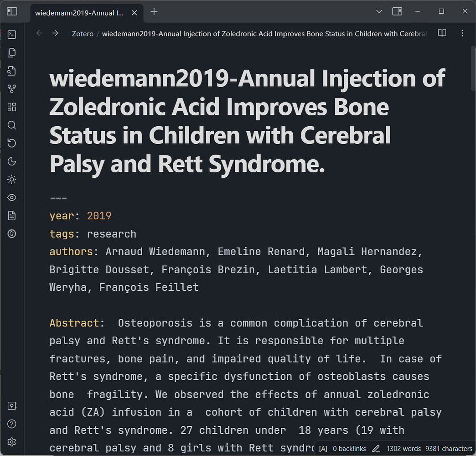The image size is (476, 456).
Task: Open a new tab with the plus
Action: pos(154,12)
